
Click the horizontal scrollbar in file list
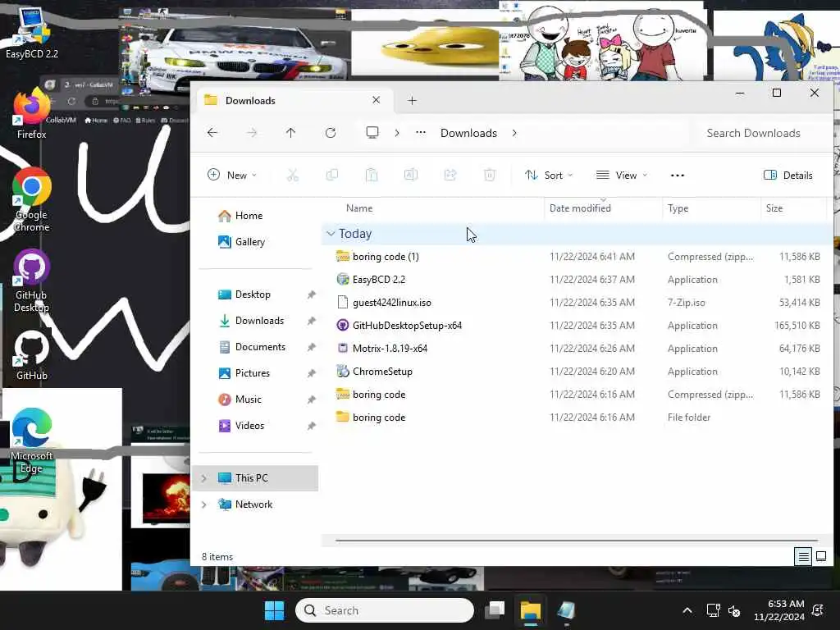click(577, 541)
